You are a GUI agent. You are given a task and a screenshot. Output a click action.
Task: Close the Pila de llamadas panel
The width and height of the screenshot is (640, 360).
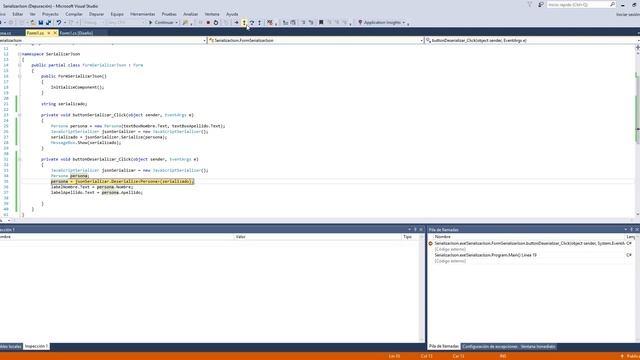click(637, 230)
